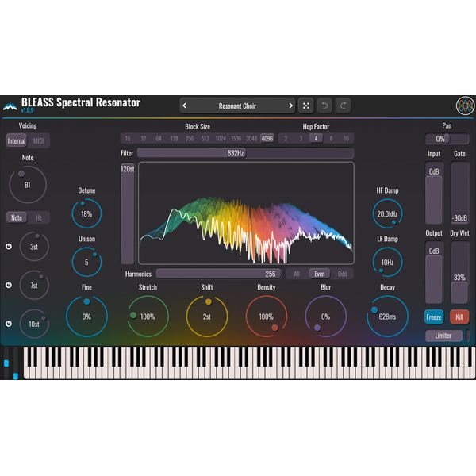This screenshot has width=476, height=476.
Task: Select Note mode tab
Action: [17, 217]
